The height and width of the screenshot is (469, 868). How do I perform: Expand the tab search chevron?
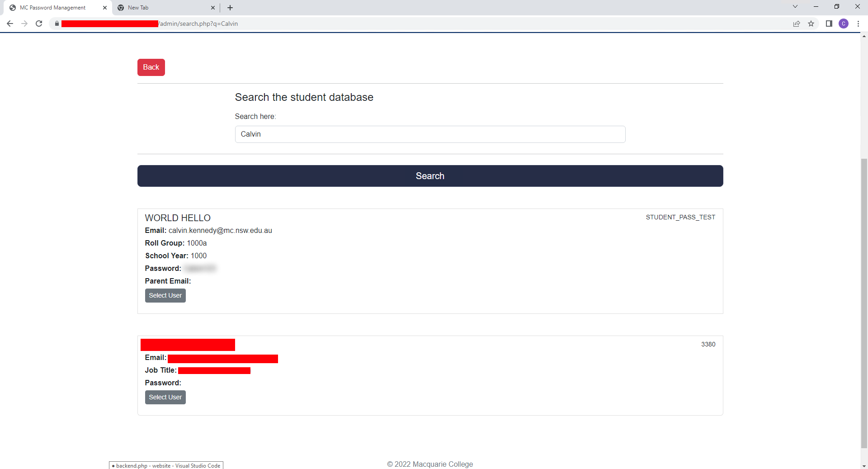(x=795, y=7)
